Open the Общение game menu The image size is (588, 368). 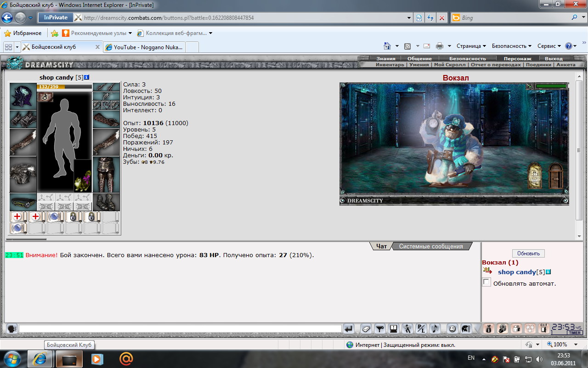click(x=419, y=59)
